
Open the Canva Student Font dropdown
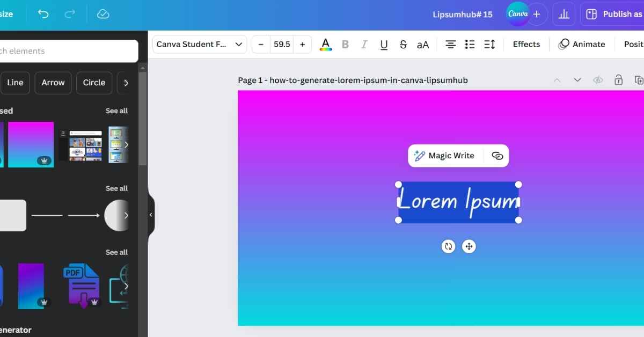click(199, 45)
